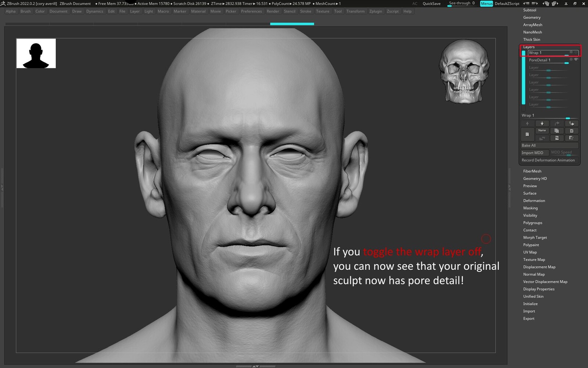Click the hide ZBrush arrow icon
This screenshot has width=588, height=368.
pyautogui.click(x=566, y=3)
